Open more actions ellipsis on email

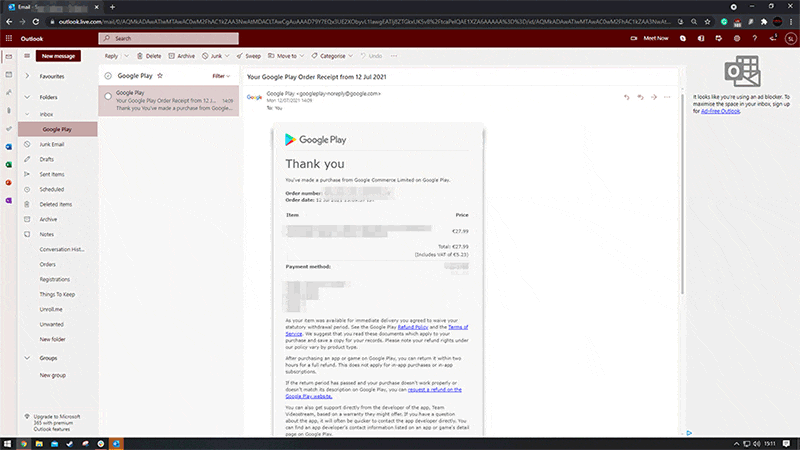pyautogui.click(x=667, y=97)
